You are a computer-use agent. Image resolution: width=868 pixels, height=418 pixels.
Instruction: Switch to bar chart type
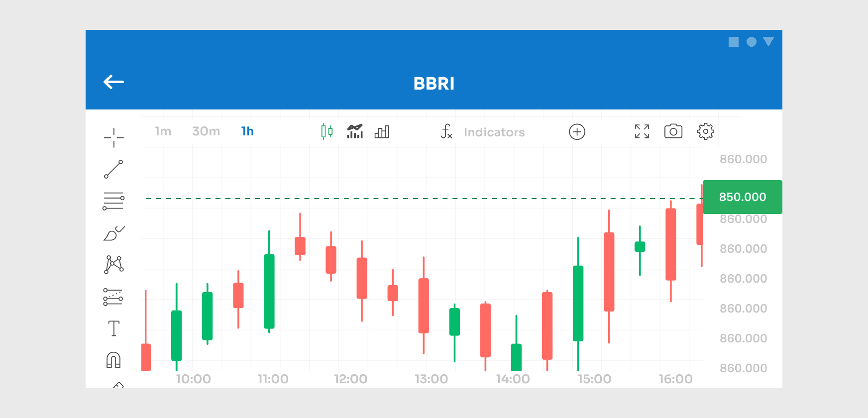coord(382,132)
